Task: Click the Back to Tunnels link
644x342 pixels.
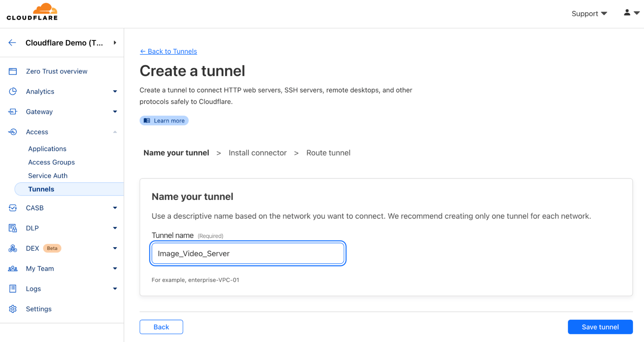Action: 168,51
